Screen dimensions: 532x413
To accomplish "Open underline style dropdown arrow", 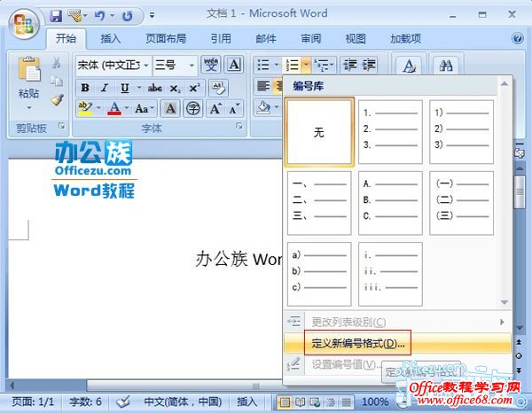I will (139, 88).
